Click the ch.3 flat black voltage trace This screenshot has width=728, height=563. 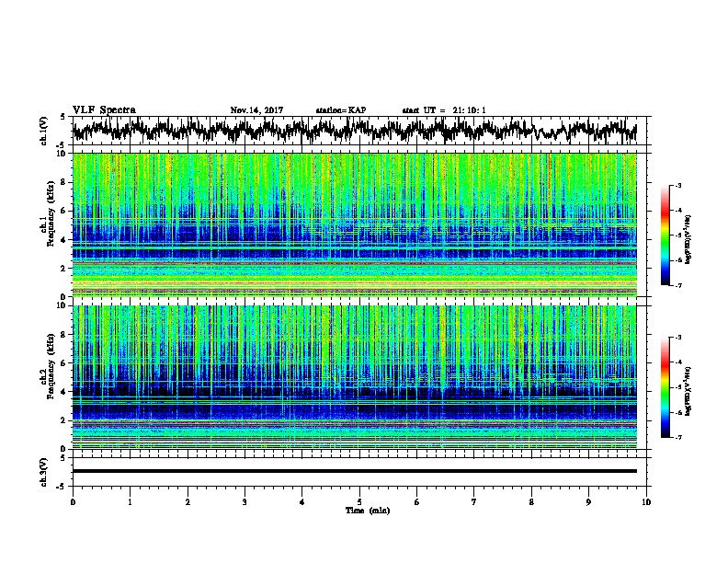point(355,471)
